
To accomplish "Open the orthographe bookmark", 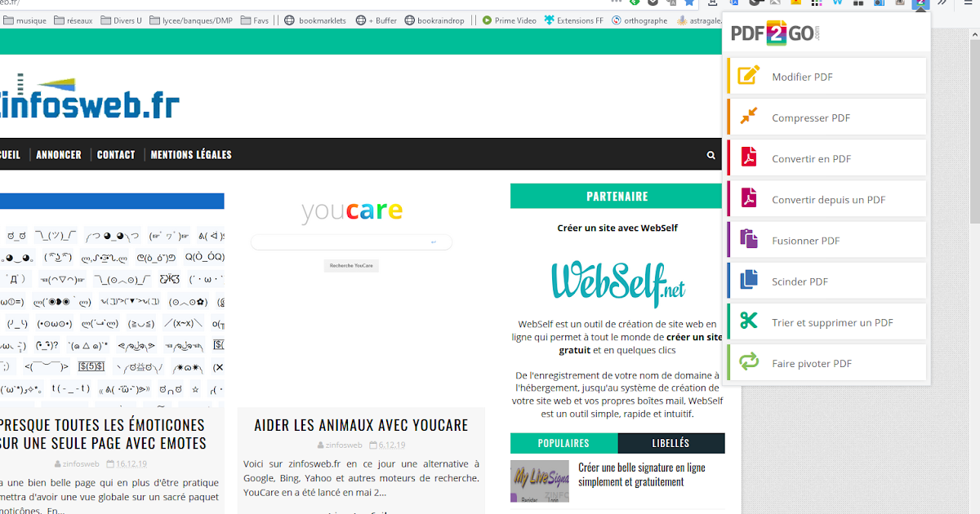I will click(x=639, y=20).
